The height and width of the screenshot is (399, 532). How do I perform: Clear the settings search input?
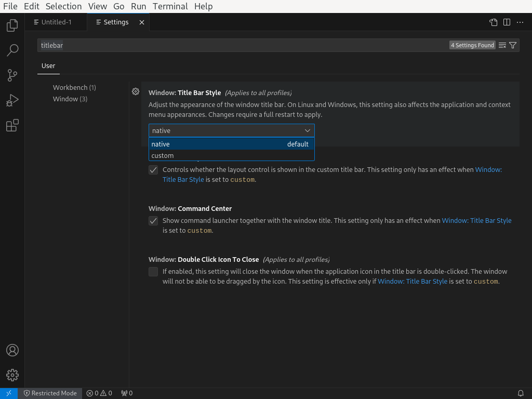click(x=502, y=45)
